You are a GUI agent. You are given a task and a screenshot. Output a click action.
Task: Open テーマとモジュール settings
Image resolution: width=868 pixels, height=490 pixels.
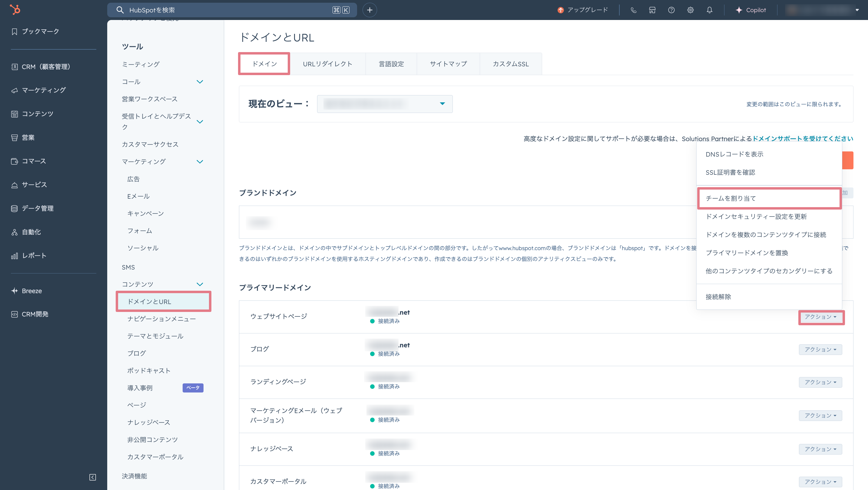(x=155, y=336)
